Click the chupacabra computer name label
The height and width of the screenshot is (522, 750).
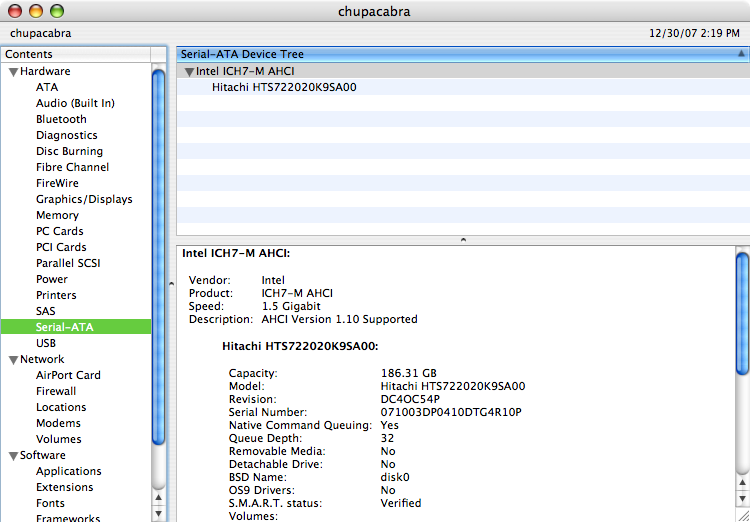click(x=41, y=33)
